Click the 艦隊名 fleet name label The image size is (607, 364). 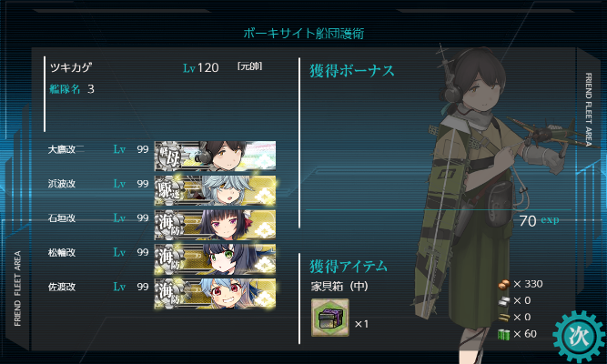[65, 89]
